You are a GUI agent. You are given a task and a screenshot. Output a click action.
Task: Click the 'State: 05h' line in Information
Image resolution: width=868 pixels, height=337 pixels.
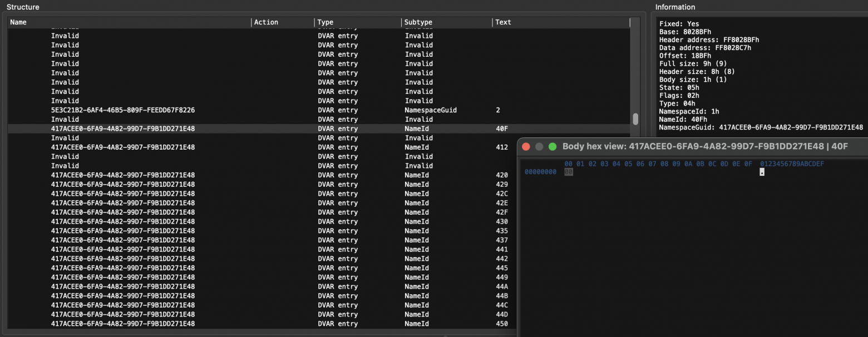tap(679, 88)
